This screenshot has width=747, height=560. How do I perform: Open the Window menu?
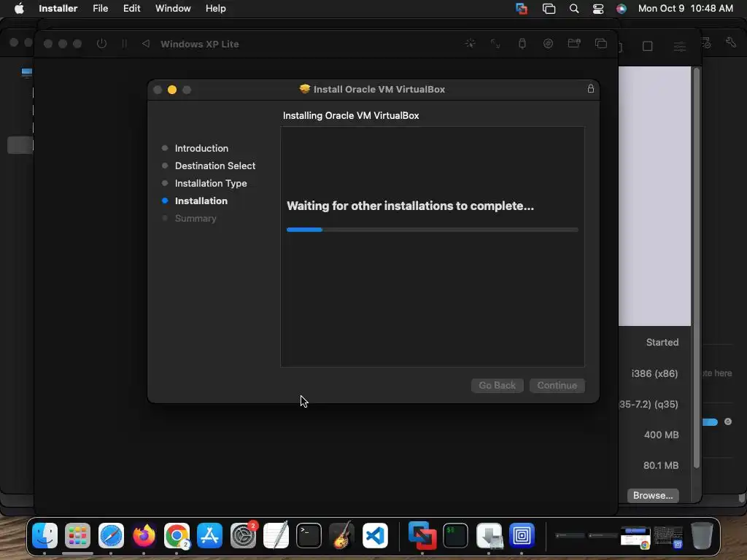(173, 9)
